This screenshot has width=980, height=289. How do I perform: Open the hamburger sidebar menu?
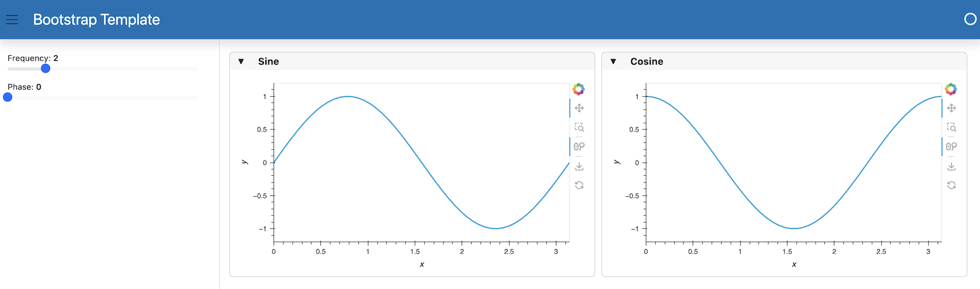12,20
